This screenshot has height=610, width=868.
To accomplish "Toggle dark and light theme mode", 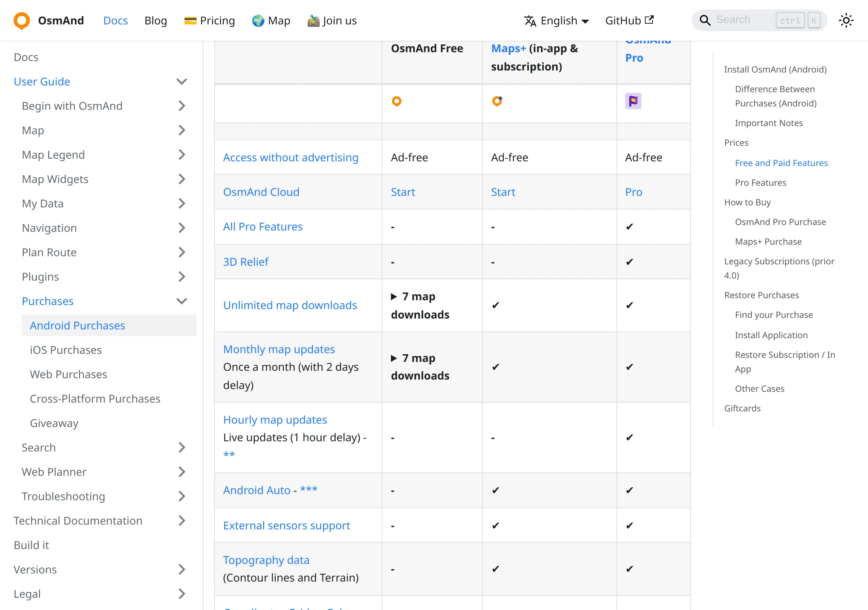I will 846,20.
